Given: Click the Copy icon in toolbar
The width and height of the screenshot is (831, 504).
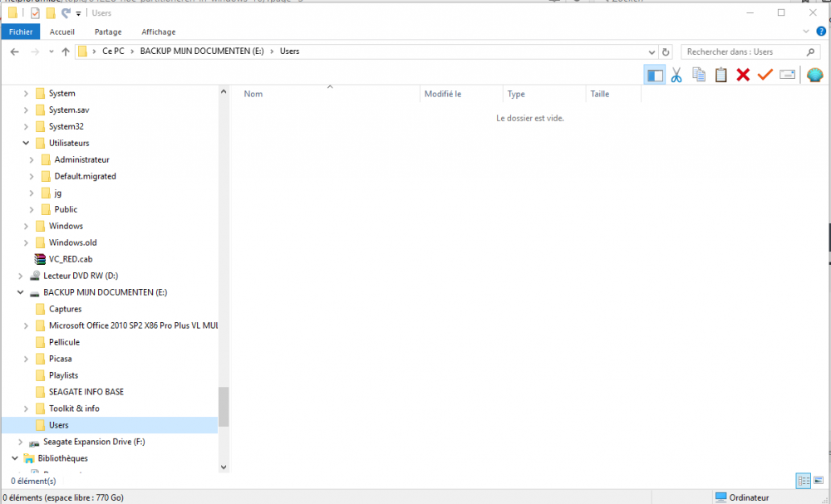Looking at the screenshot, I should point(699,75).
